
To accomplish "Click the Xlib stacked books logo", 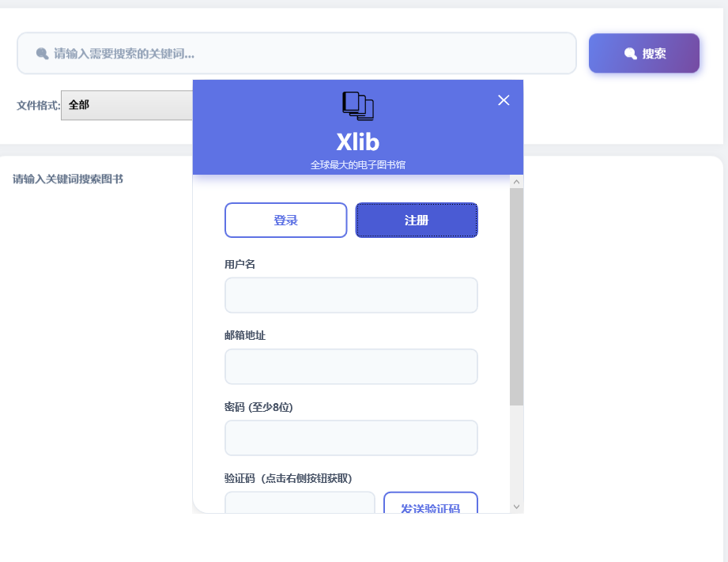I will point(357,106).
